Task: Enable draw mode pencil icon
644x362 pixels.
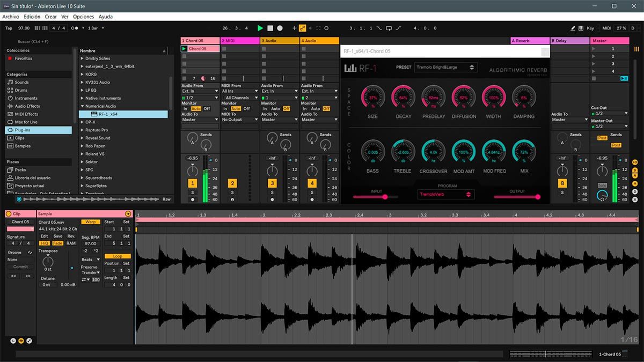Action: click(573, 28)
